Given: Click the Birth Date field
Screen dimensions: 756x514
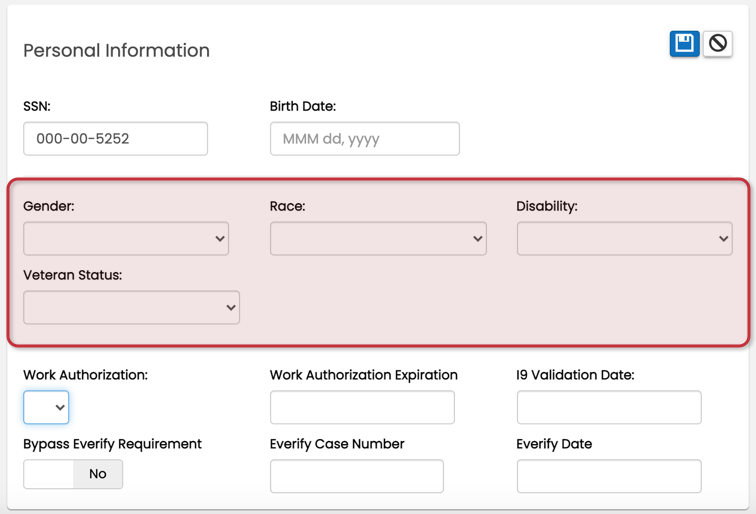Looking at the screenshot, I should pos(364,139).
